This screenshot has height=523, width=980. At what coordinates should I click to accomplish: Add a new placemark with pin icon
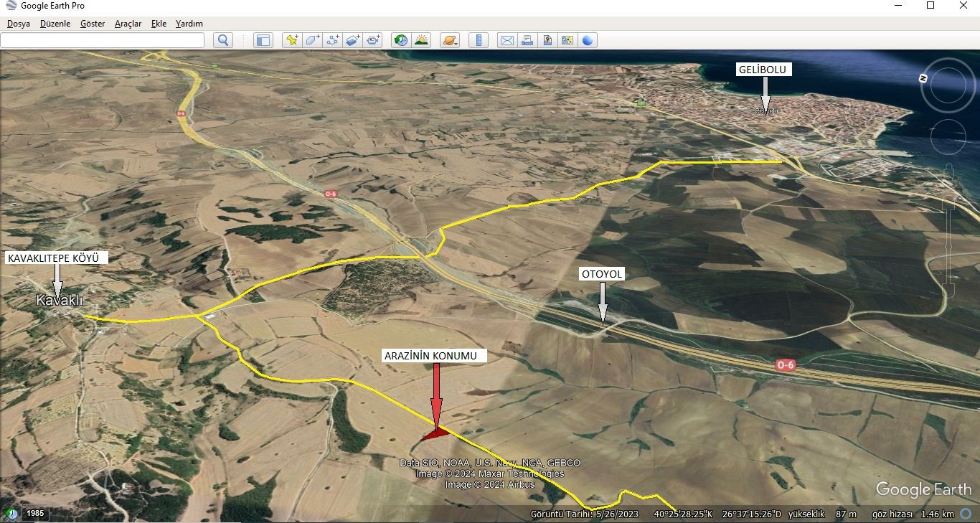click(x=292, y=40)
